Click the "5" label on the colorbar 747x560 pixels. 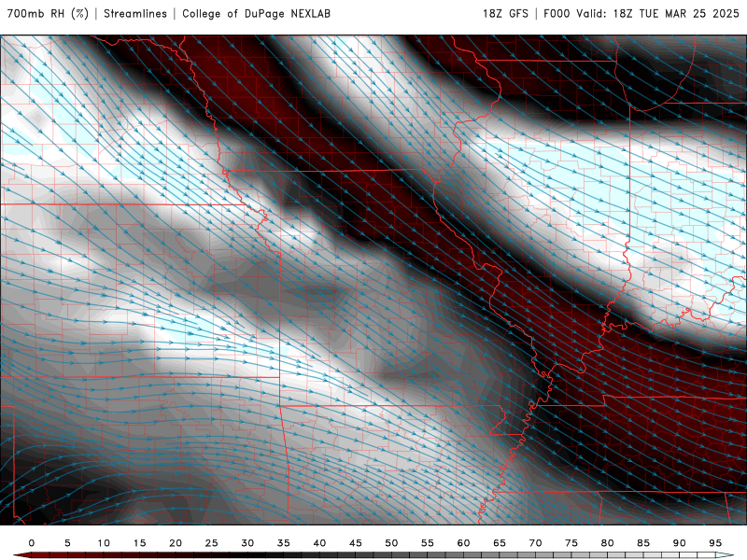67,543
